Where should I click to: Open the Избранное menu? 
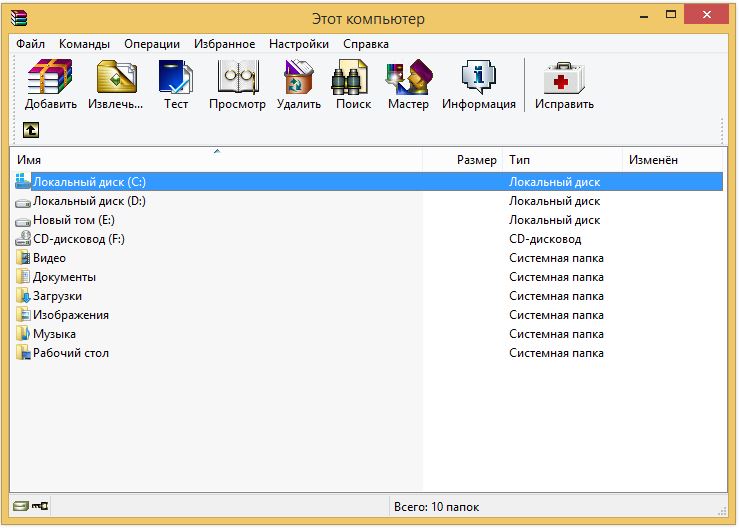coord(224,44)
